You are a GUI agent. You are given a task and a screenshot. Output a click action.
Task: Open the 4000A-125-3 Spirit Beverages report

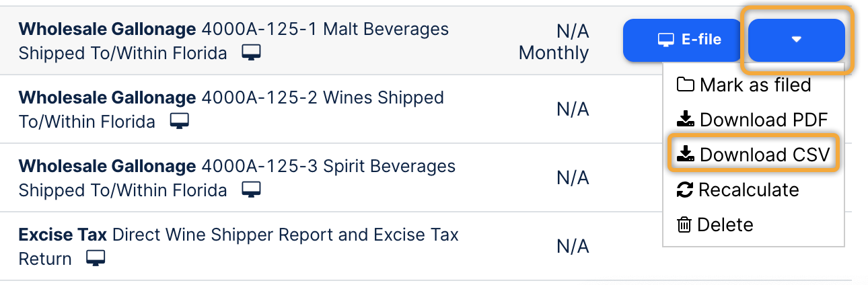coord(236,166)
